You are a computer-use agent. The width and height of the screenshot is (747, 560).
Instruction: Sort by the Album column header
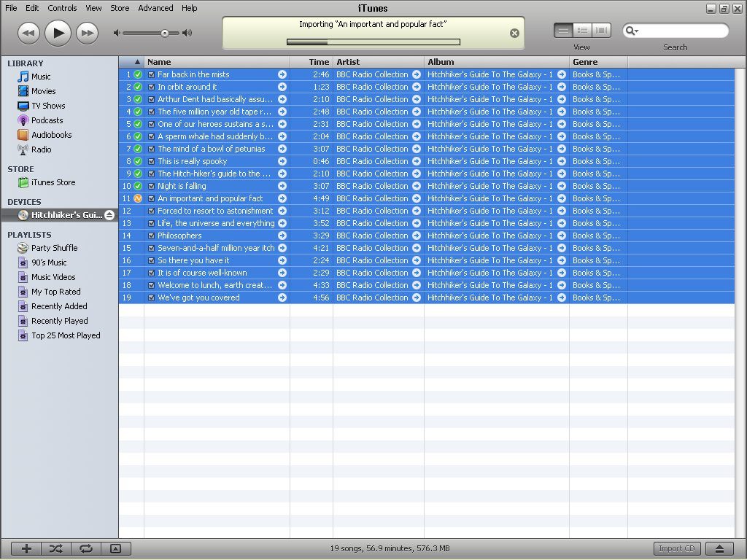click(x=496, y=62)
